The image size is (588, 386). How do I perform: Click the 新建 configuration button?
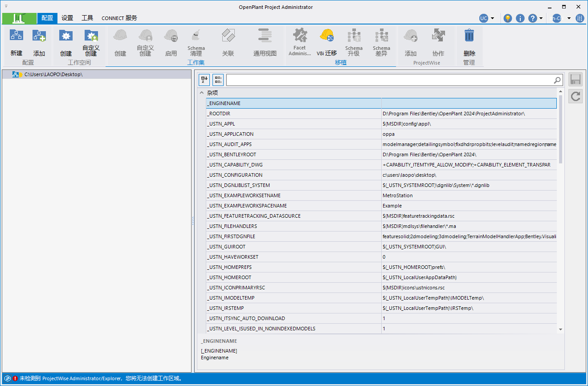[16, 42]
